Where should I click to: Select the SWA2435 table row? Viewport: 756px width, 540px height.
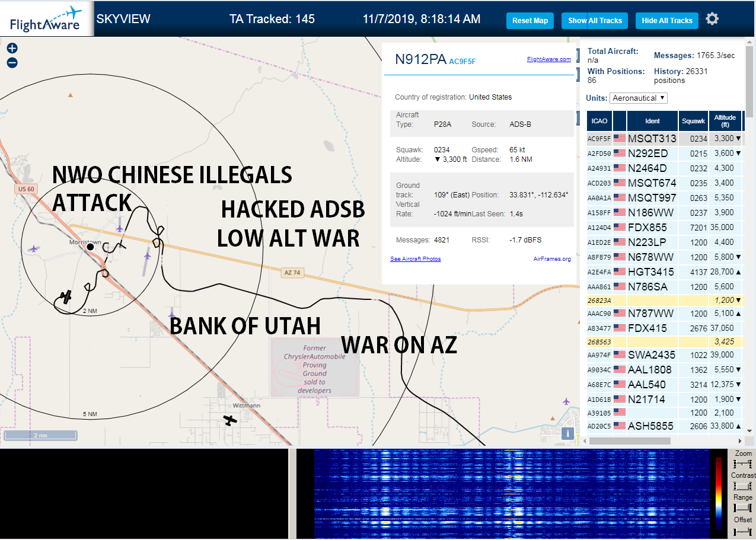pos(664,355)
